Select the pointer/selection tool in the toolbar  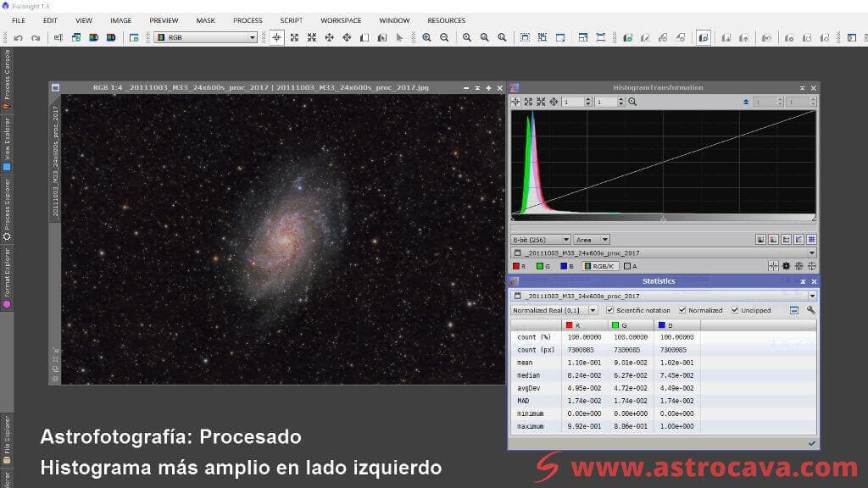[x=398, y=37]
